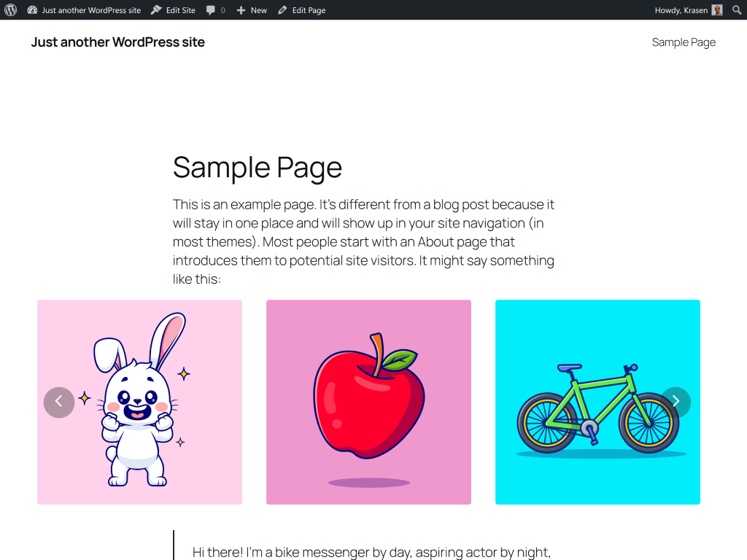Screen dimensions: 747x560
Task: Click the large 'Sample Page' heading
Action: pyautogui.click(x=258, y=168)
